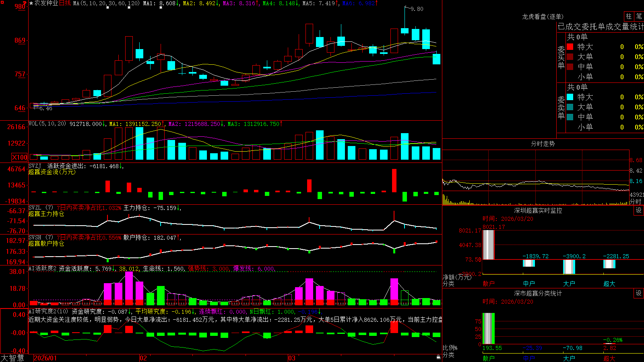Viewport: 644px width, 362px height.
Task: Click the 02 month marker on the time axis
Action: (x=143, y=358)
